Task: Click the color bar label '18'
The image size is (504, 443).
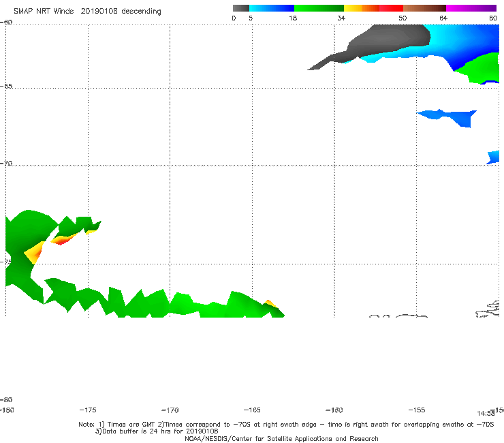Action: [x=293, y=18]
